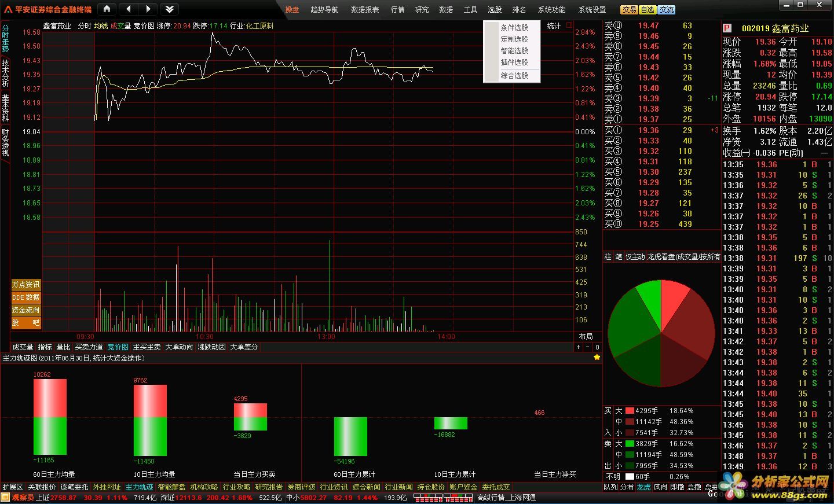Select the 基本资料 side tab
Viewport: 834px width, 504px height.
pos(5,108)
